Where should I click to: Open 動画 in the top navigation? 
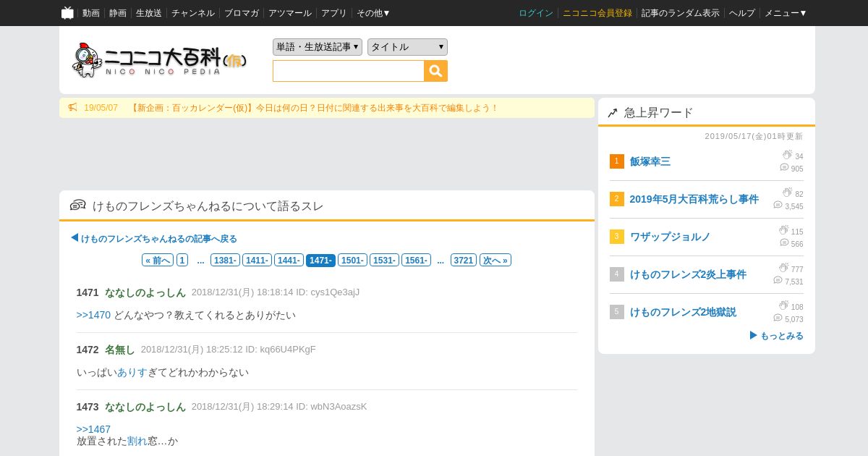coord(91,13)
